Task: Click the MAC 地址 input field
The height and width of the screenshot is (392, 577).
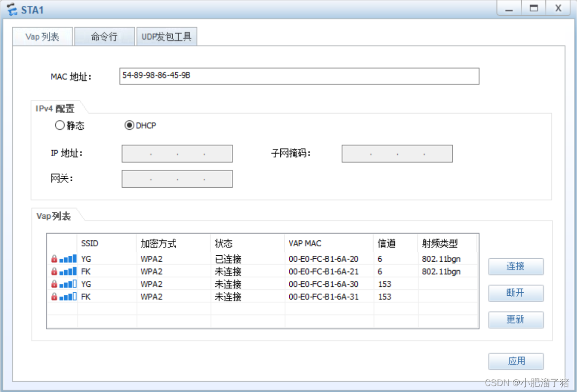Action: coord(299,76)
